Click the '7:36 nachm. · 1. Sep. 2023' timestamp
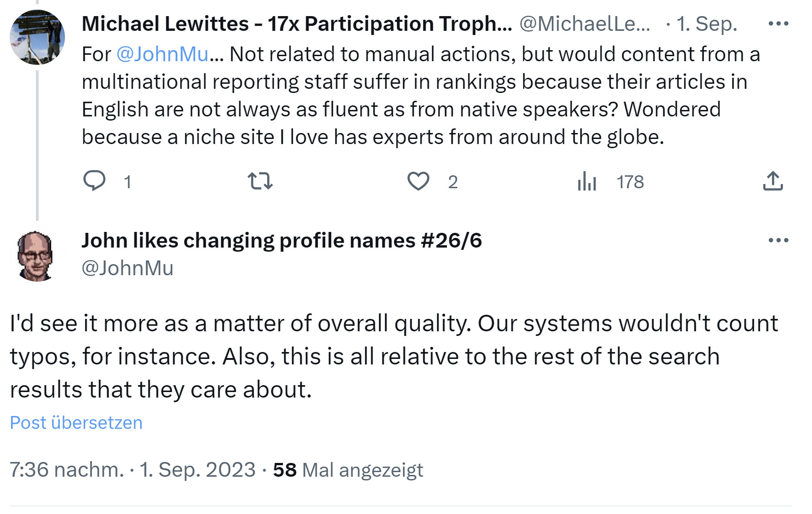 133,470
